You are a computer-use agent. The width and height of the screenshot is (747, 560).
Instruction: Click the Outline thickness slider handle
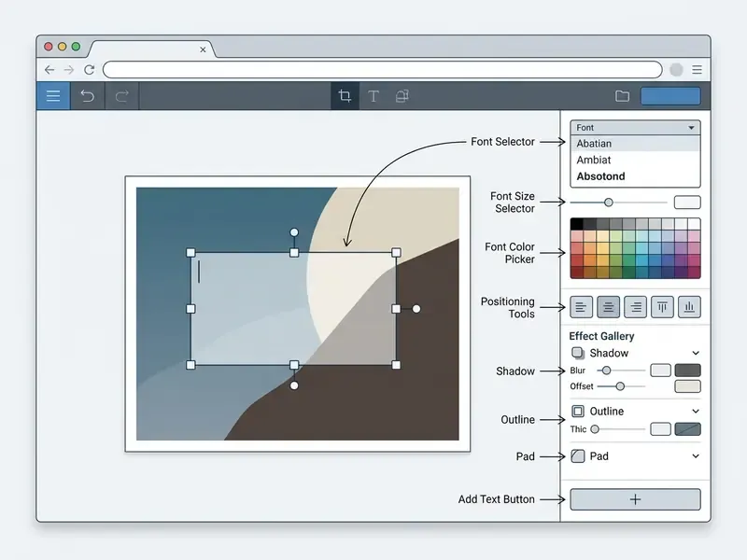click(595, 429)
